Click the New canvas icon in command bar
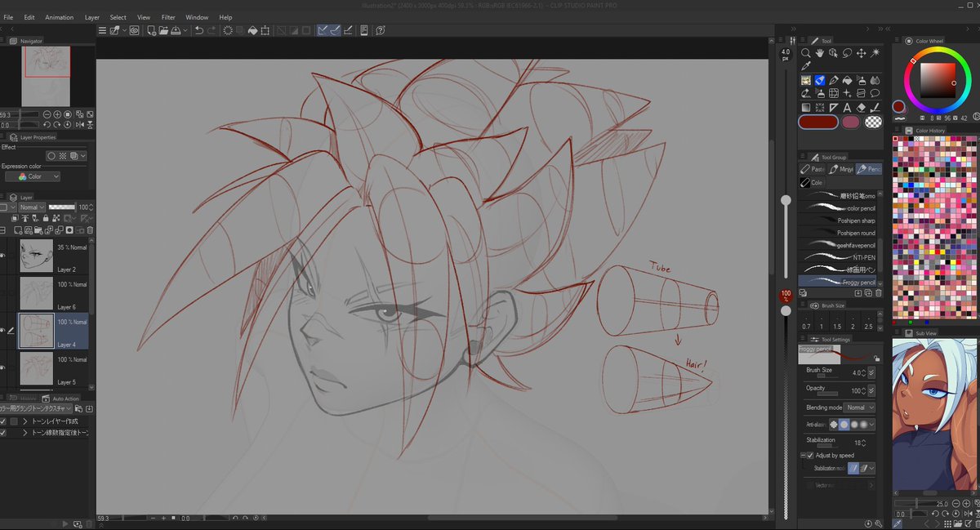Screen dimensions: 980x530 click(x=151, y=30)
